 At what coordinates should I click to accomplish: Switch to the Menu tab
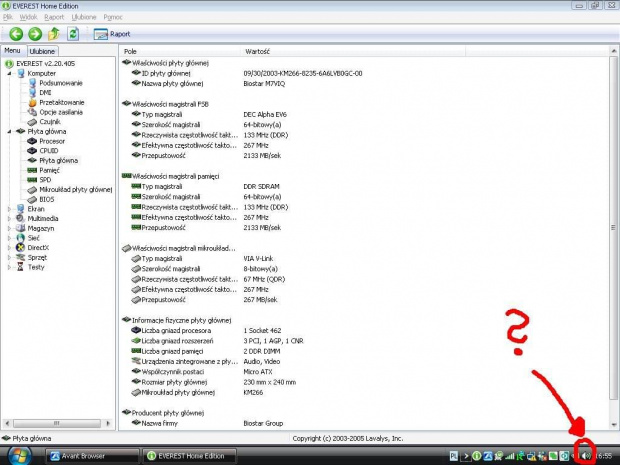point(12,51)
